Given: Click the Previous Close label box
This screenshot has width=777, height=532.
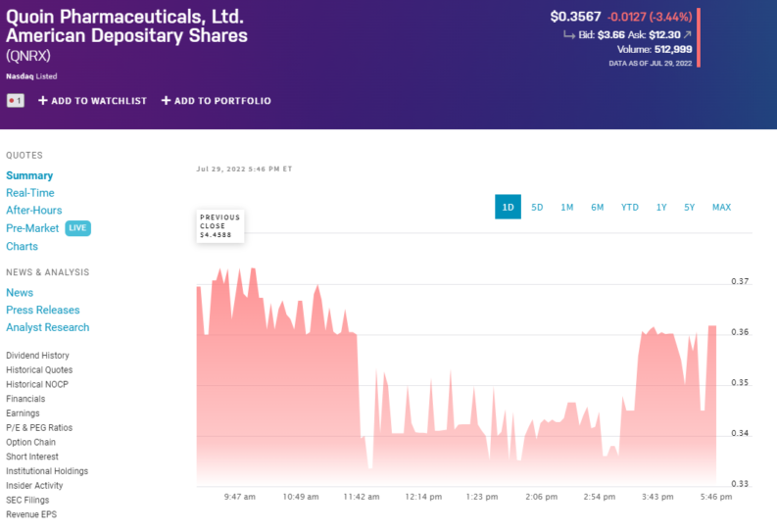Looking at the screenshot, I should pyautogui.click(x=220, y=226).
